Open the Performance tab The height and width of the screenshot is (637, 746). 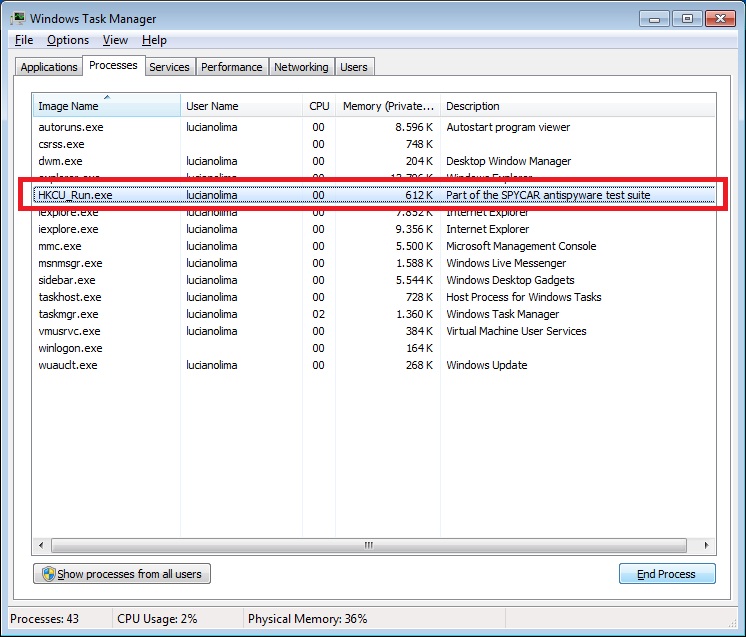tap(232, 67)
